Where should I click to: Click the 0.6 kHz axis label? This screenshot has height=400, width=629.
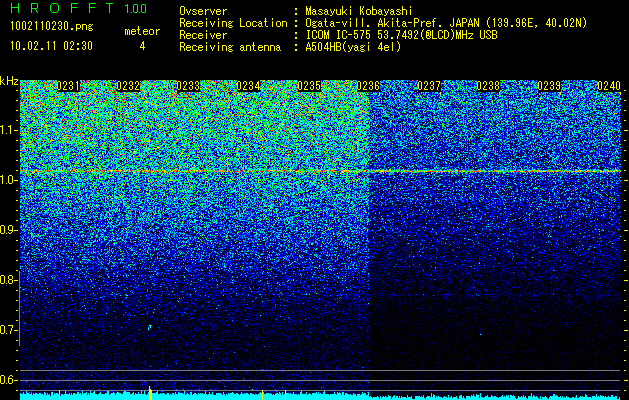pos(8,380)
